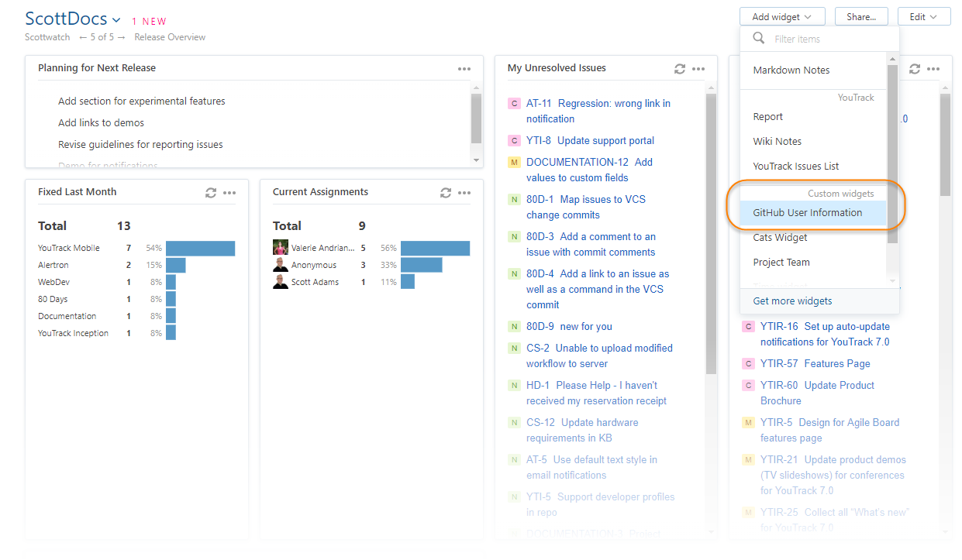This screenshot has width=962, height=560.
Task: Open Current Assignments widget options menu
Action: tap(464, 193)
